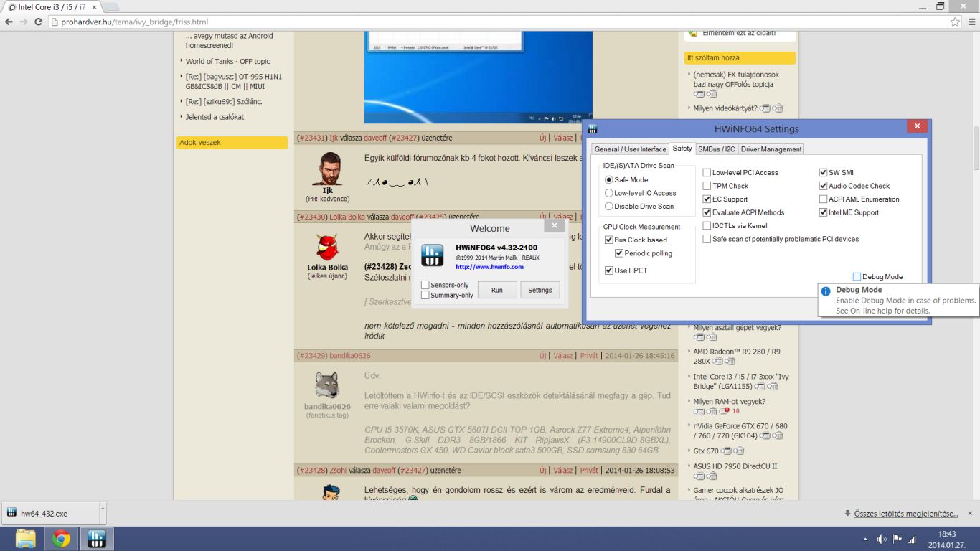Reload the prohardver.hu page
The image size is (980, 551).
pyautogui.click(x=39, y=22)
